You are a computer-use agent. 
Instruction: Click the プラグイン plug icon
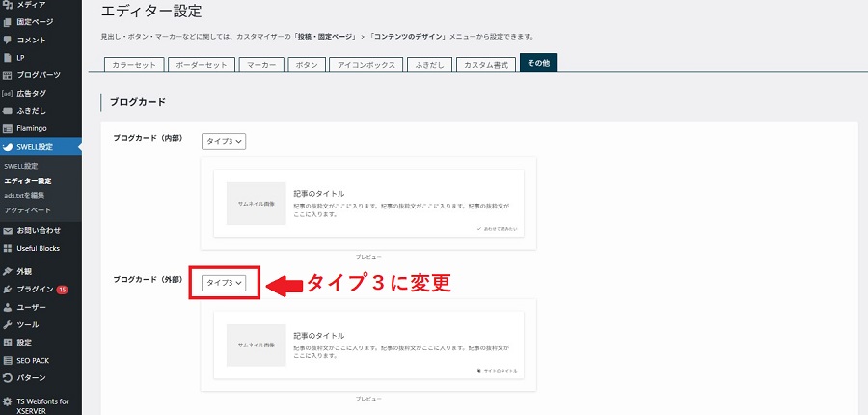[7, 290]
